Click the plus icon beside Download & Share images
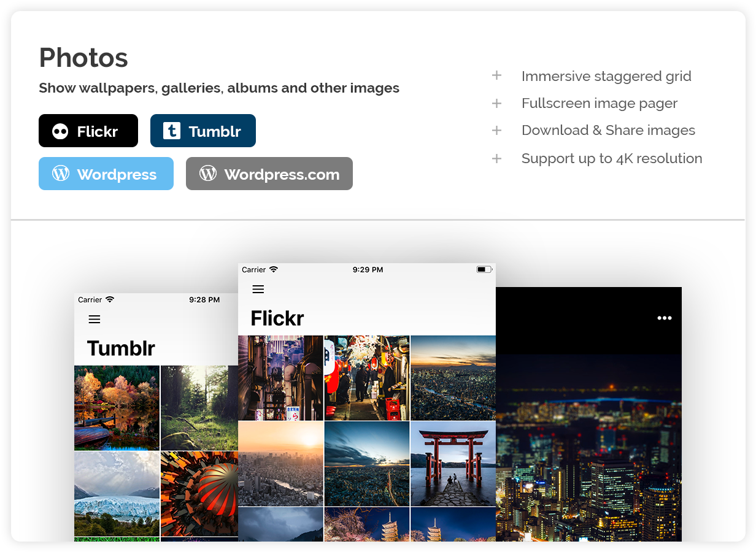This screenshot has width=756, height=552. 497,130
